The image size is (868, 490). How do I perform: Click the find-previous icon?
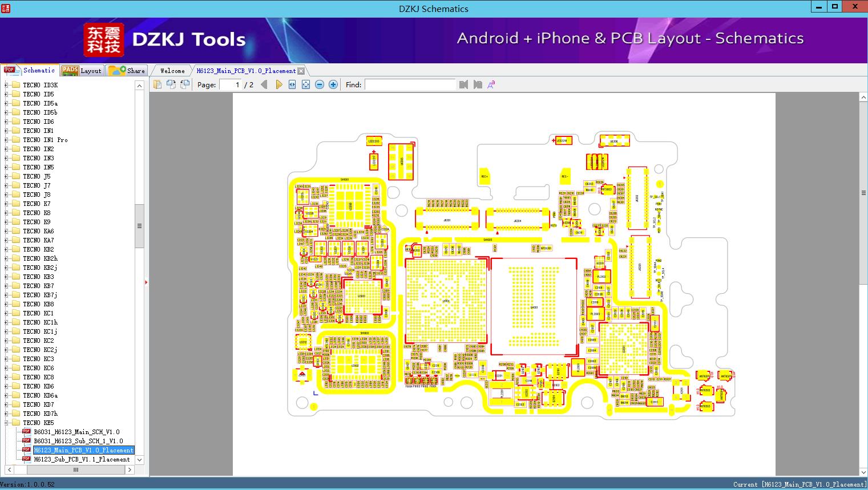tap(463, 84)
